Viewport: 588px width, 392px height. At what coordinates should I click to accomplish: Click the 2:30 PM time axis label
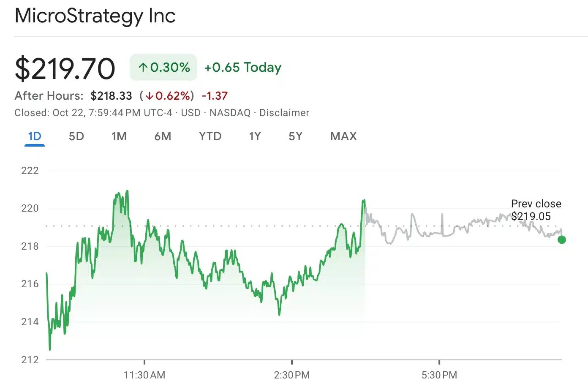[291, 375]
